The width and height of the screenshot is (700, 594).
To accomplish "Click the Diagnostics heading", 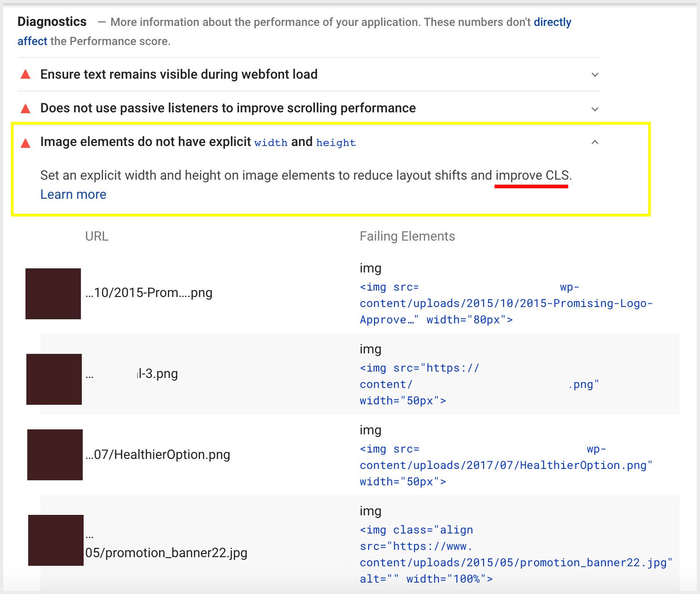I will click(52, 21).
